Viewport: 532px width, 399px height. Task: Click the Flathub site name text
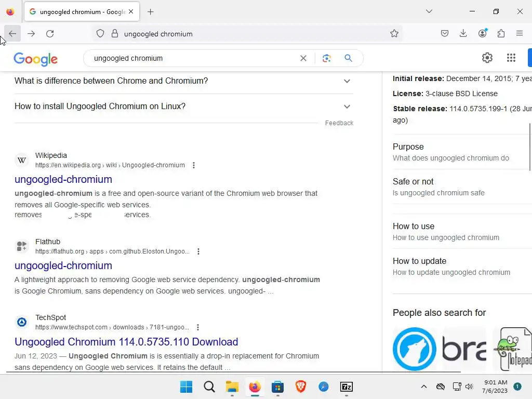47,242
